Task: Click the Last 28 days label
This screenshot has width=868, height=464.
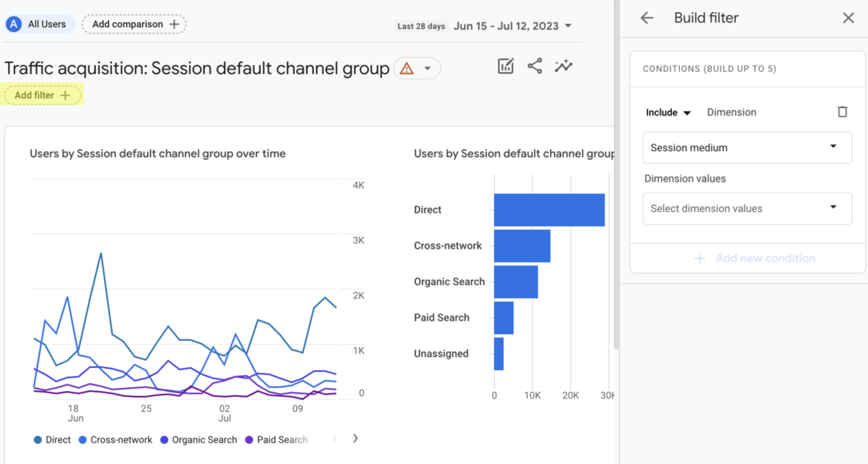Action: 421,26
